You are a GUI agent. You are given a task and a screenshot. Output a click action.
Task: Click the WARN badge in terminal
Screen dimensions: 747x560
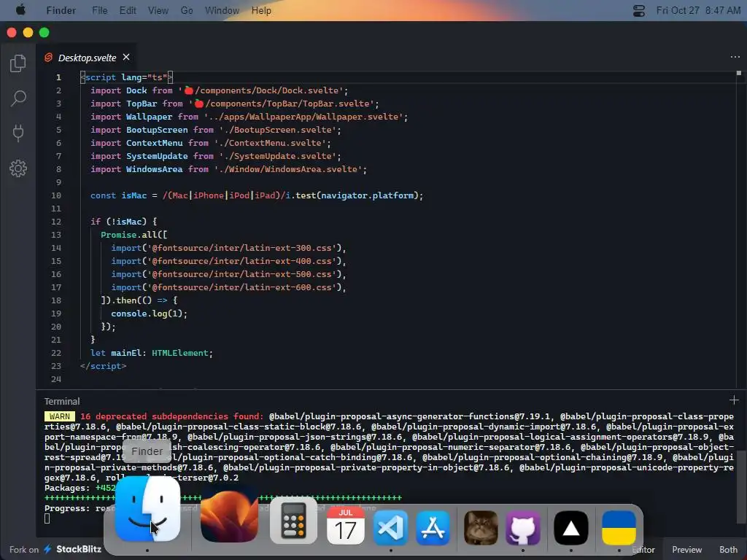60,416
